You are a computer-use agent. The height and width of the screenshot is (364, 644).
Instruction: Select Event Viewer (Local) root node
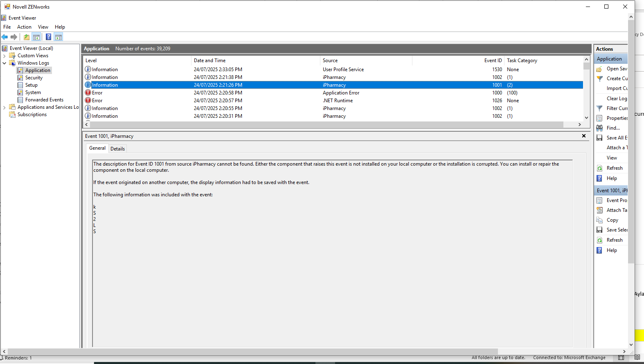coord(31,48)
